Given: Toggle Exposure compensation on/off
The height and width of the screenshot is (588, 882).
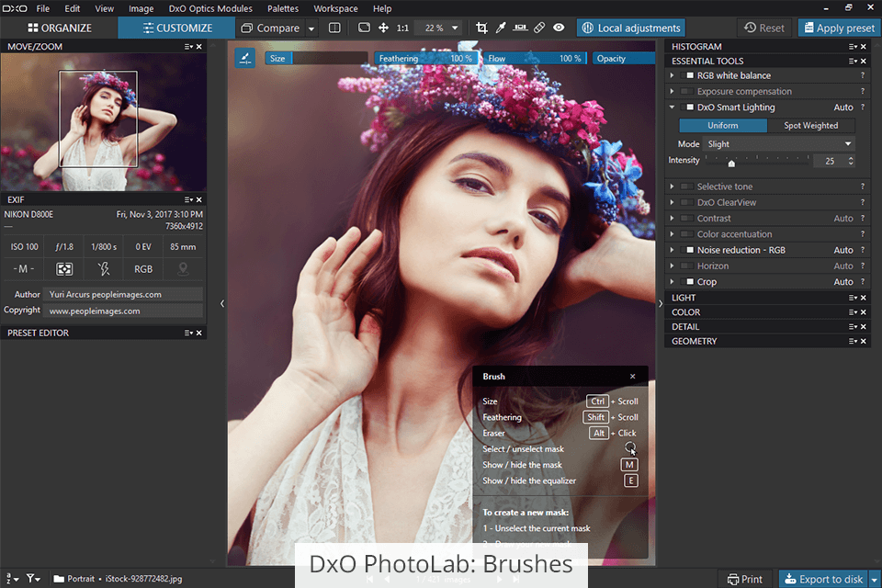Looking at the screenshot, I should tap(687, 91).
